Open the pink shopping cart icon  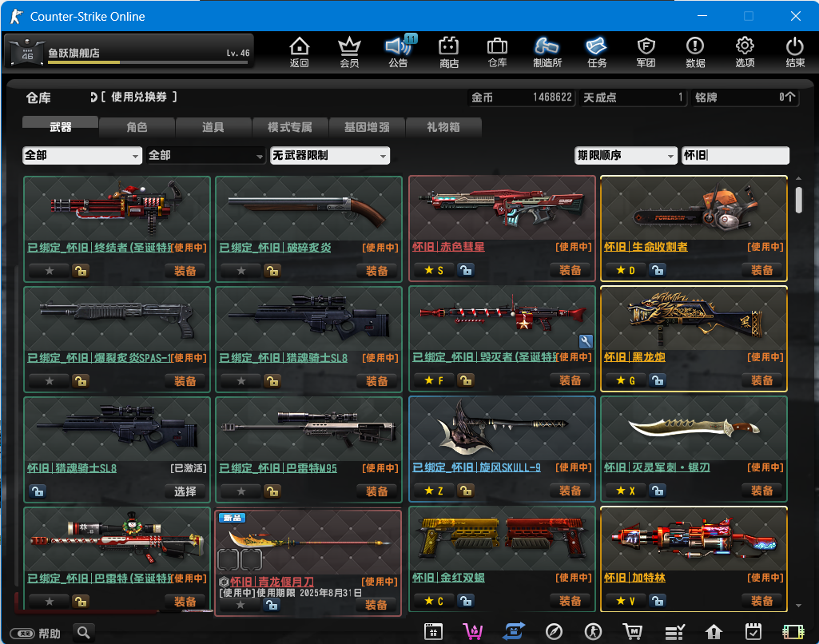click(473, 631)
